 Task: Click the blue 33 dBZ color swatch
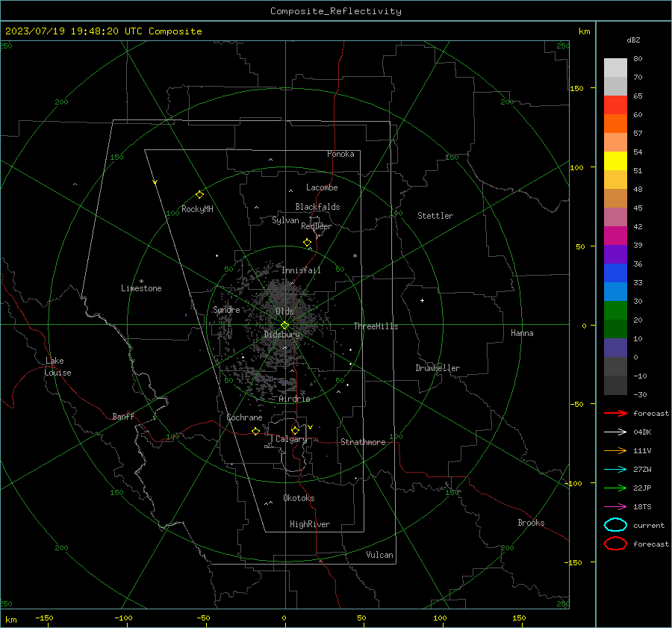(x=615, y=273)
